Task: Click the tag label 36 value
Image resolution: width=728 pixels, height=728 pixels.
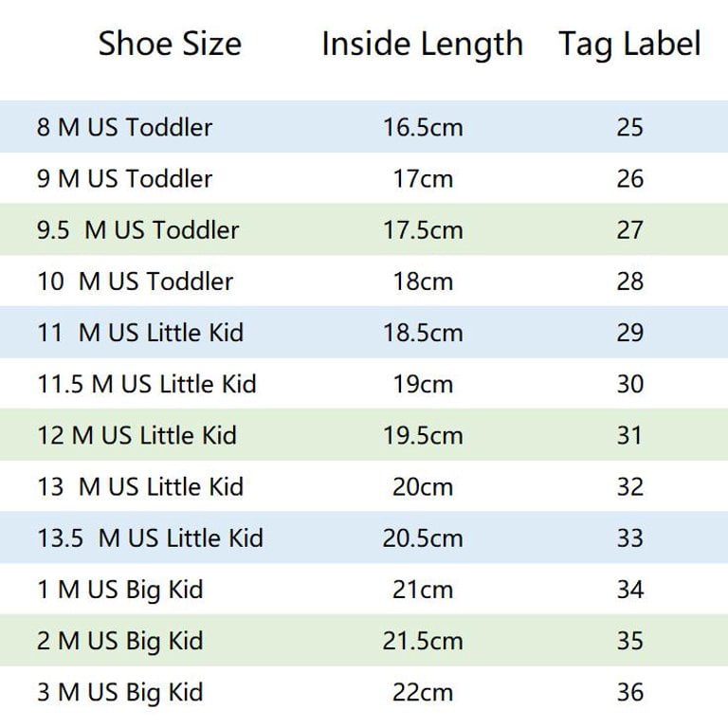Action: [630, 692]
